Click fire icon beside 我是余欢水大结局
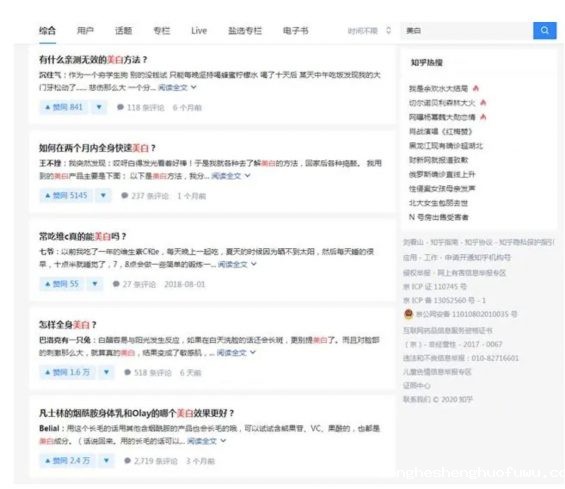This screenshot has width=565, height=489. tap(476, 88)
